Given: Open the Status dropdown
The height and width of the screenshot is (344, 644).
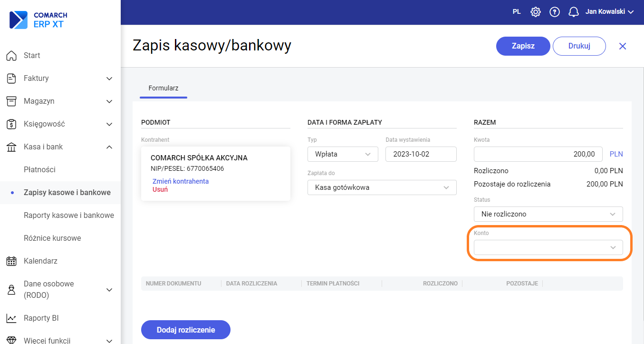Looking at the screenshot, I should pyautogui.click(x=548, y=214).
